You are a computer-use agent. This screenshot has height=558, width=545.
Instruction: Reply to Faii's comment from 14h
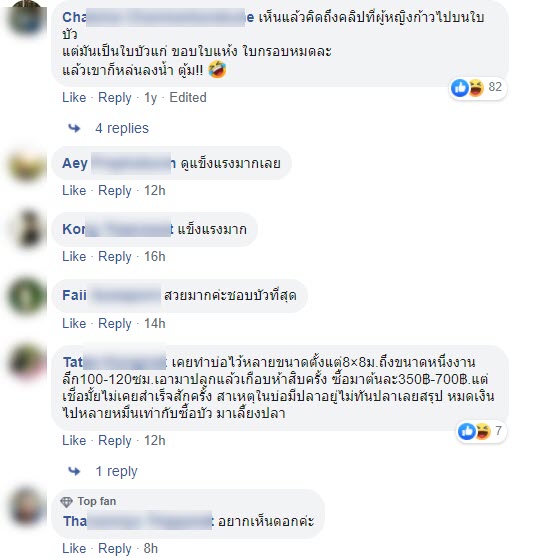click(115, 324)
